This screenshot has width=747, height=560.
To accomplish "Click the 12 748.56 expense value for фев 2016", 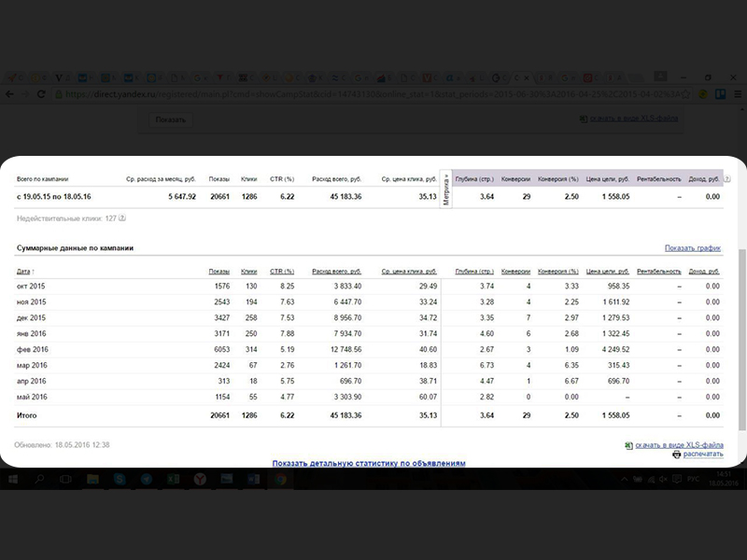I will (x=345, y=349).
